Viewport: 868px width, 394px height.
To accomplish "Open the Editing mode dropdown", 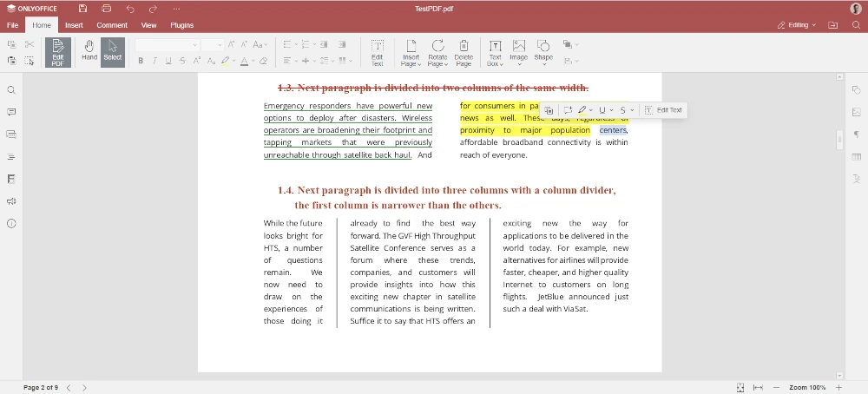I will 797,25.
